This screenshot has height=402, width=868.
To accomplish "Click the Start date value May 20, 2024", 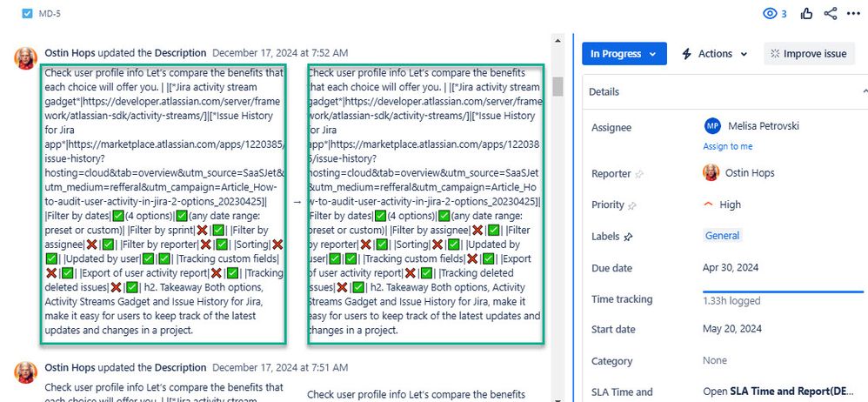I will click(x=731, y=329).
